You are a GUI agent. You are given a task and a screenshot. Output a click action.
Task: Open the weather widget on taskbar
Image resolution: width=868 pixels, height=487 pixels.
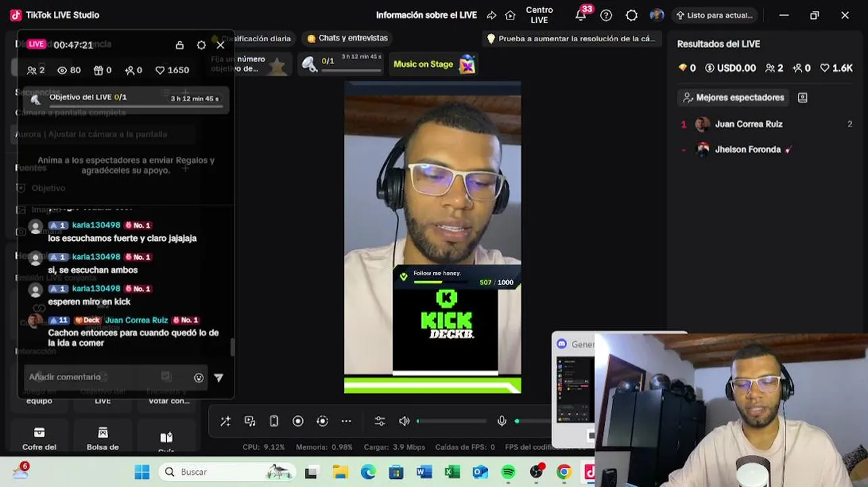click(20, 471)
